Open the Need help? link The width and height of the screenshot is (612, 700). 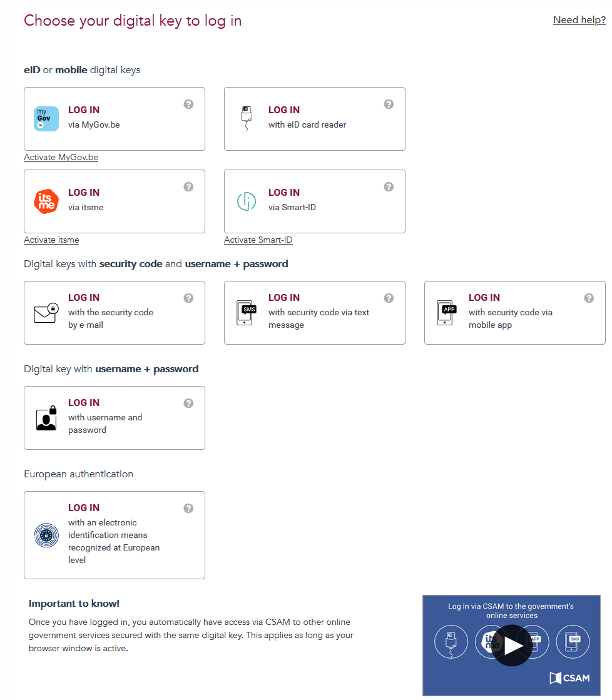pyautogui.click(x=579, y=19)
